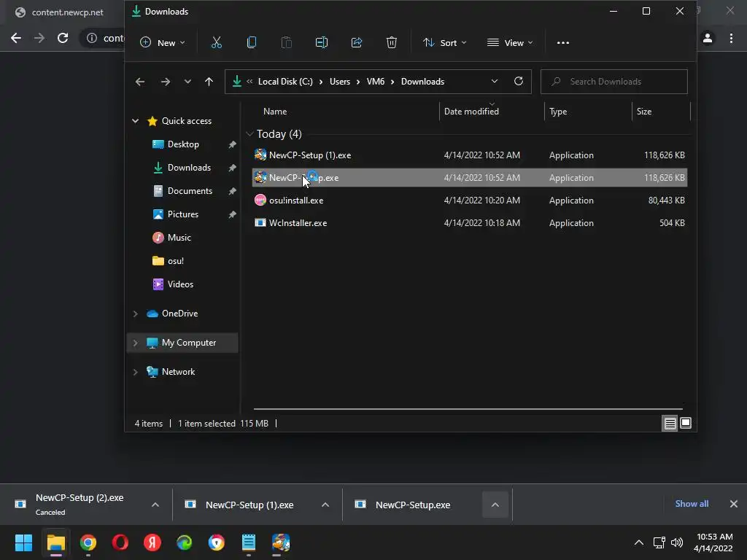Open the Windows Start menu
747x560 pixels.
pos(23,542)
